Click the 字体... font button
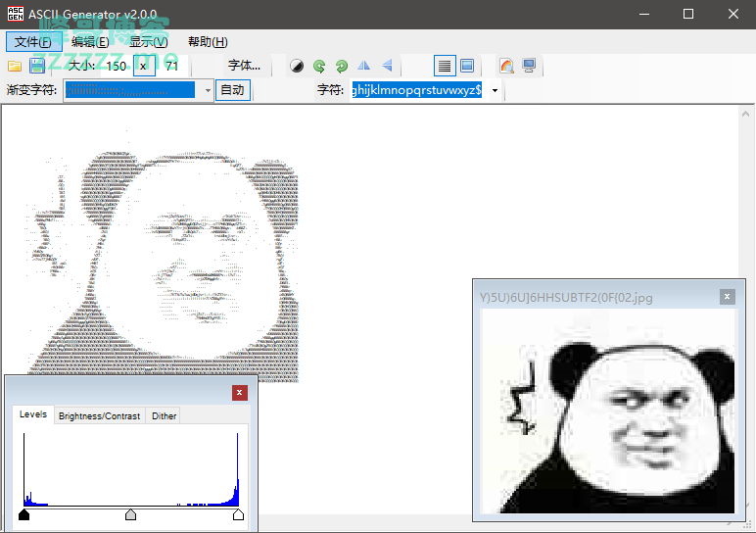This screenshot has width=756, height=533. 244,66
